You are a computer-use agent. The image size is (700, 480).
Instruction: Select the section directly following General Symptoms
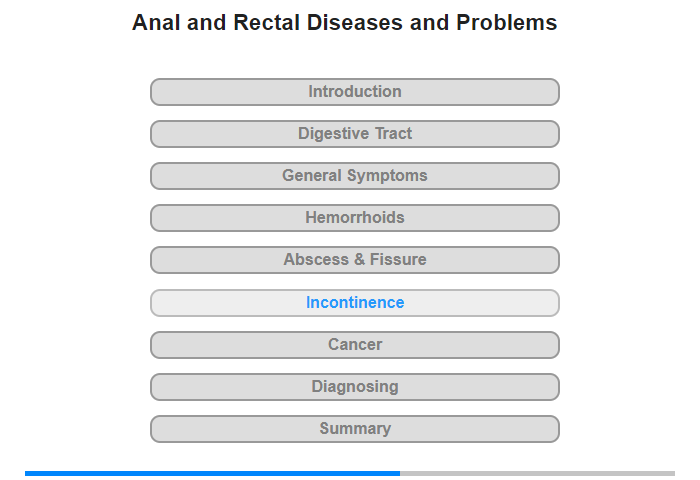pyautogui.click(x=354, y=218)
